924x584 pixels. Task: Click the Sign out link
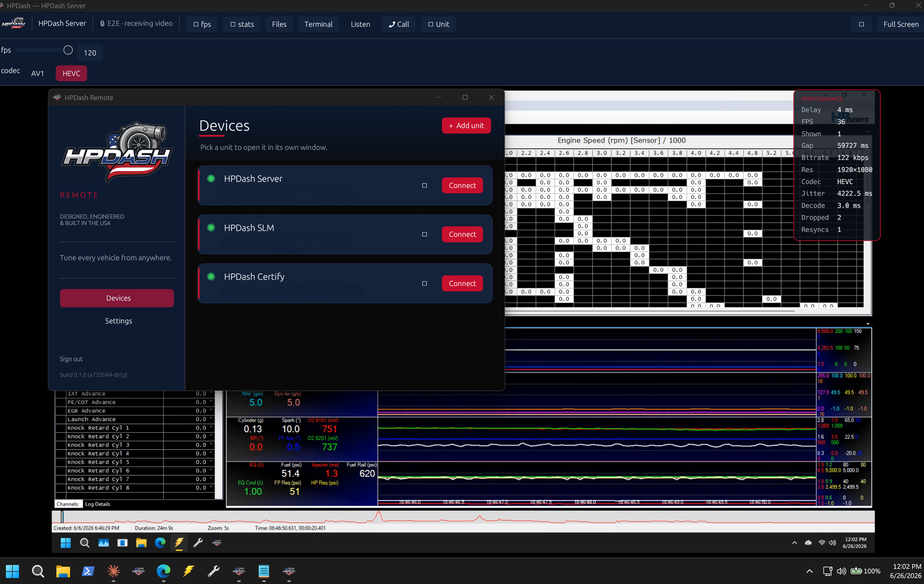(x=71, y=359)
